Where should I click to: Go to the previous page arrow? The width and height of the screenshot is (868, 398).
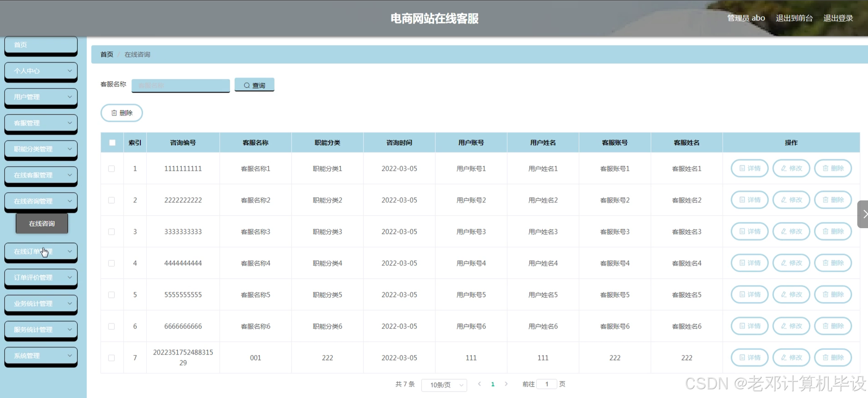tap(479, 384)
